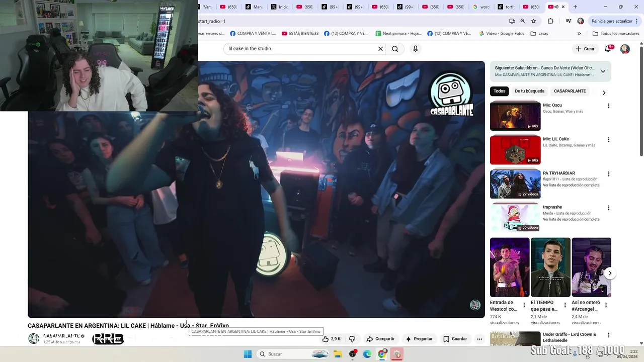Dislike the video with thumbs down
This screenshot has width=644, height=362.
tap(352, 339)
